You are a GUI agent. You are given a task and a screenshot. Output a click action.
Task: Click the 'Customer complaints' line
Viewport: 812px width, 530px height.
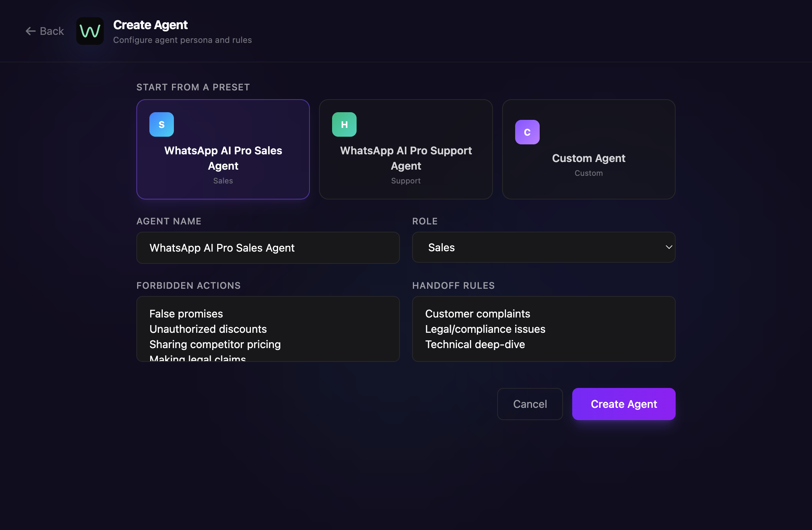478,314
